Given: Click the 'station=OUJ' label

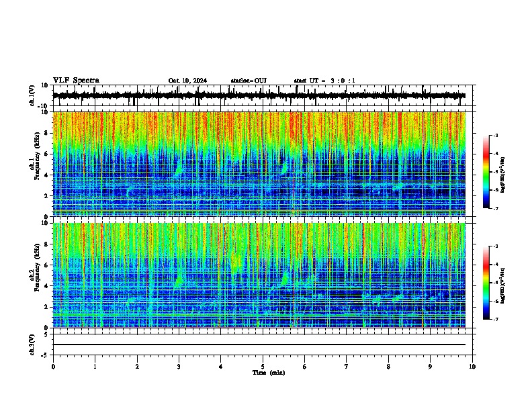Looking at the screenshot, I should pyautogui.click(x=249, y=81).
